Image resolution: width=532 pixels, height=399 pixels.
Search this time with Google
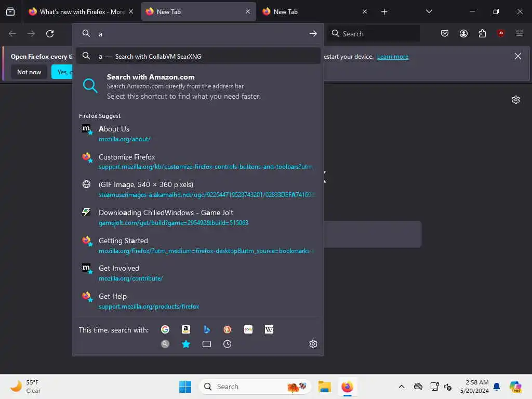pos(165,329)
